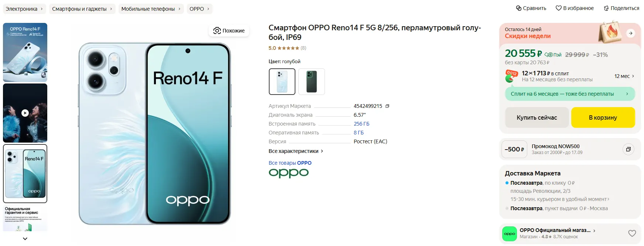The height and width of the screenshot is (246, 644).
Task: Copy the Market article number
Action: pos(387,106)
